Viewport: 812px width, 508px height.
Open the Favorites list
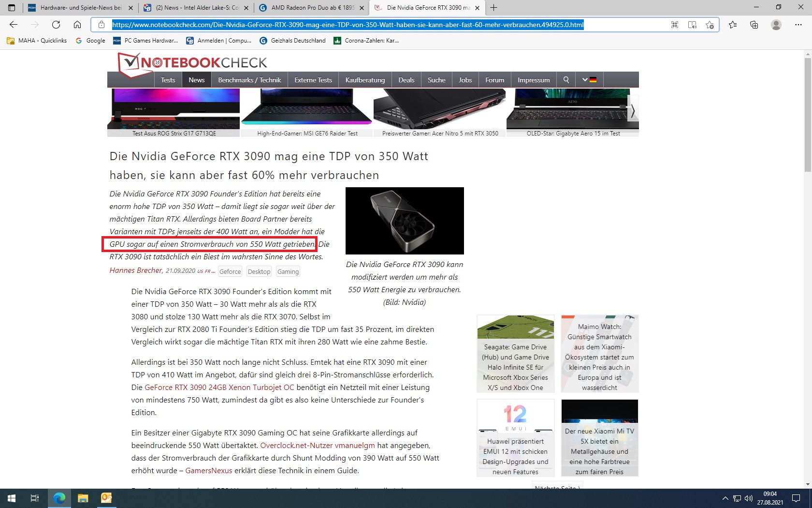click(x=733, y=25)
